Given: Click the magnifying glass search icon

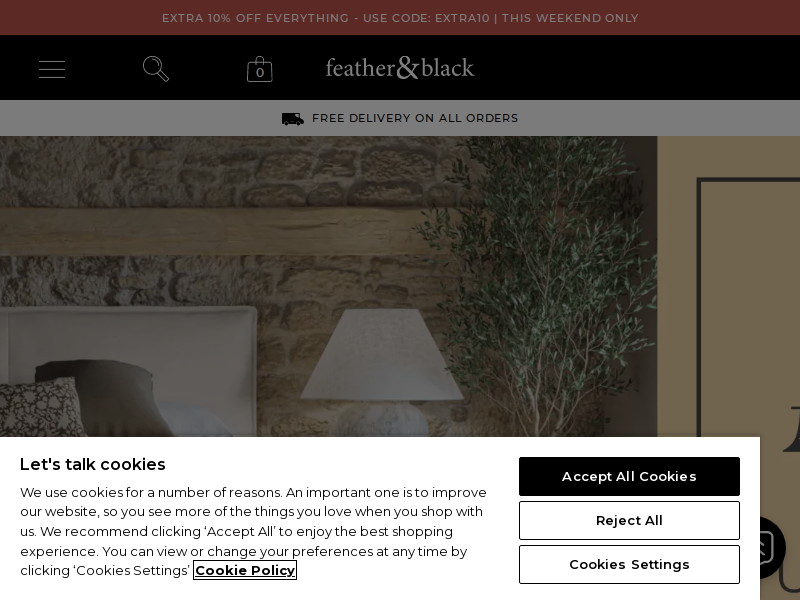Looking at the screenshot, I should [156, 69].
